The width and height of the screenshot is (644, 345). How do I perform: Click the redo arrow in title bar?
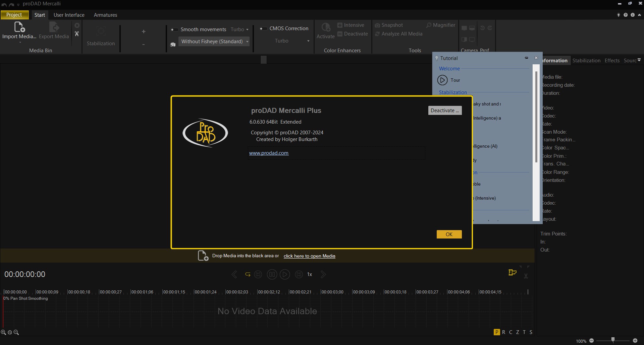pos(11,4)
